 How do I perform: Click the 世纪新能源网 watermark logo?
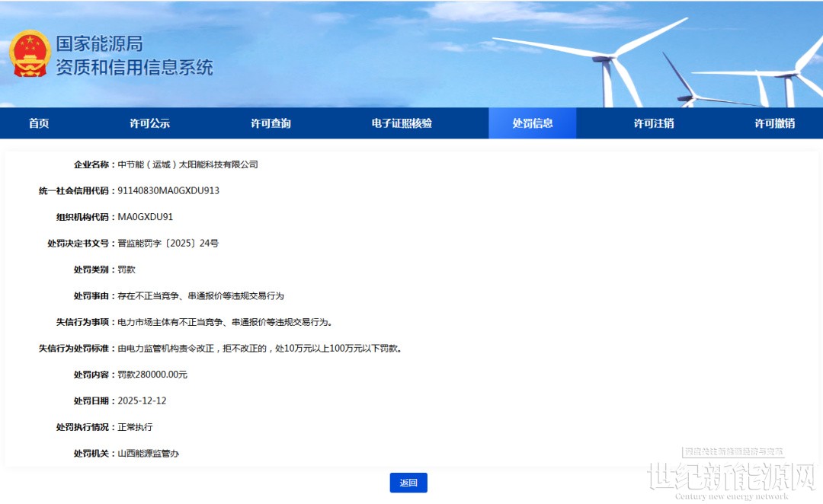coord(730,477)
